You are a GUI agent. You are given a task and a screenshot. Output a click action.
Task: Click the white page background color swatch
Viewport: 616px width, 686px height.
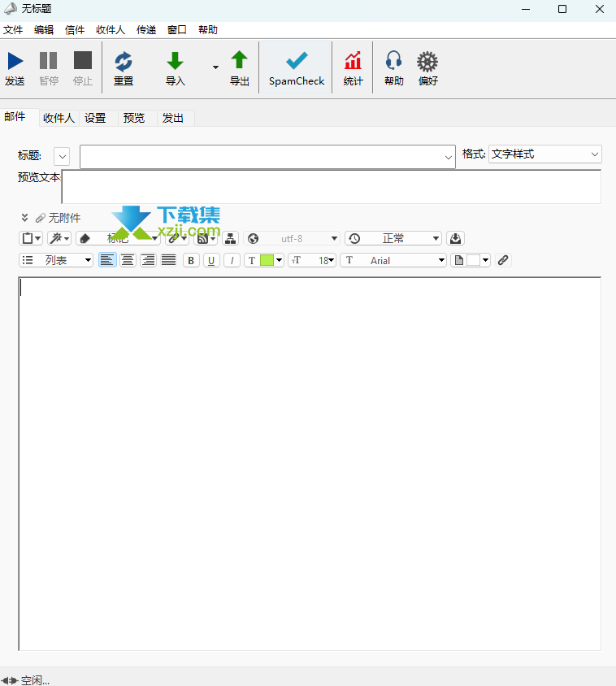[473, 260]
